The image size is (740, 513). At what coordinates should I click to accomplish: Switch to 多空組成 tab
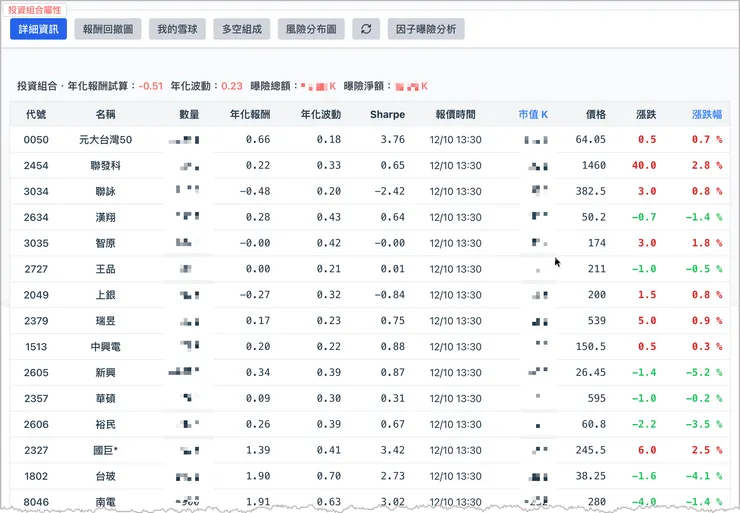tap(242, 29)
